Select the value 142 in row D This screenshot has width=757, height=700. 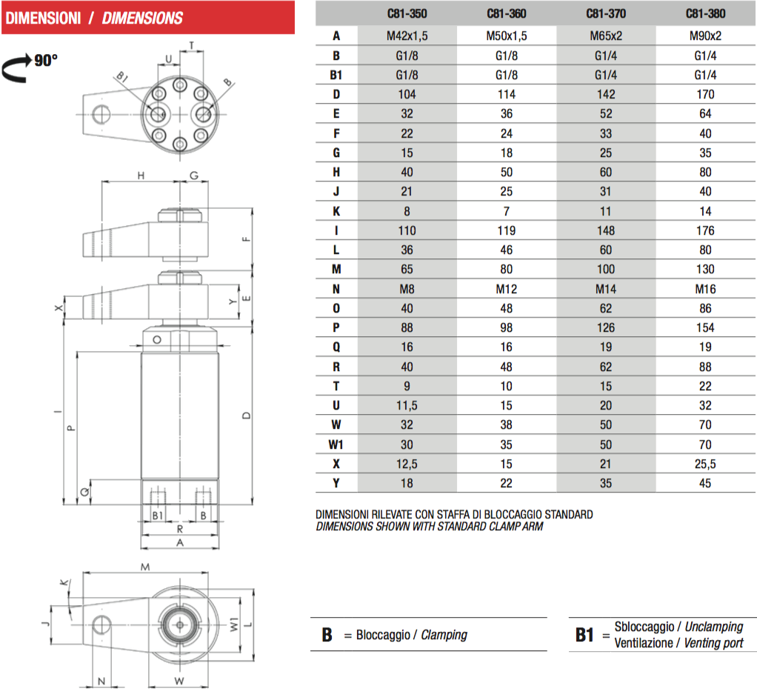pos(606,94)
